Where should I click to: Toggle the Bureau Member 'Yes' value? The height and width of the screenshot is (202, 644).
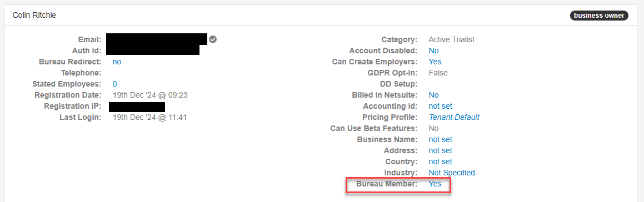pos(435,184)
